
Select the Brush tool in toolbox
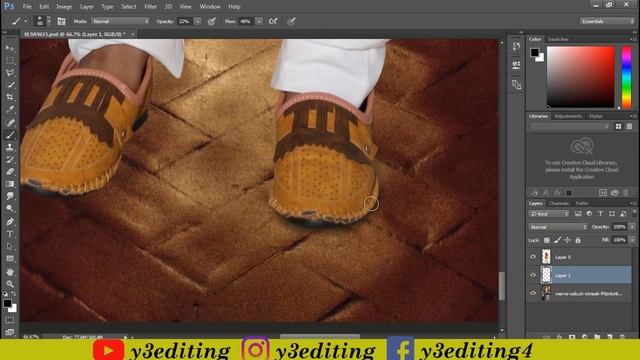coord(10,135)
